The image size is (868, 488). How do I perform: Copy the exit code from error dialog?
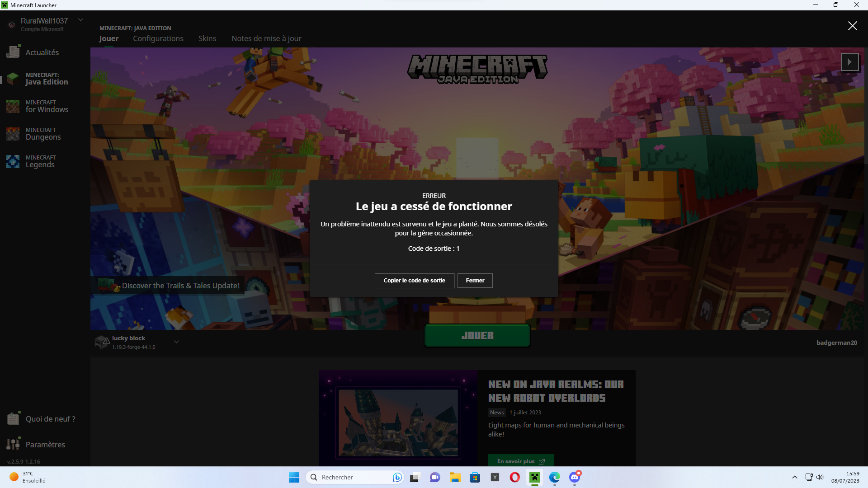(414, 281)
